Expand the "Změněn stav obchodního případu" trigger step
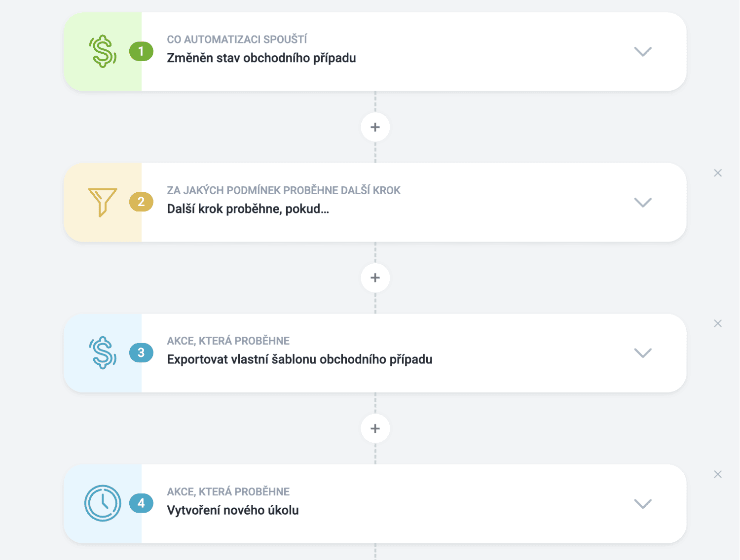This screenshot has width=740, height=560. pos(643,52)
